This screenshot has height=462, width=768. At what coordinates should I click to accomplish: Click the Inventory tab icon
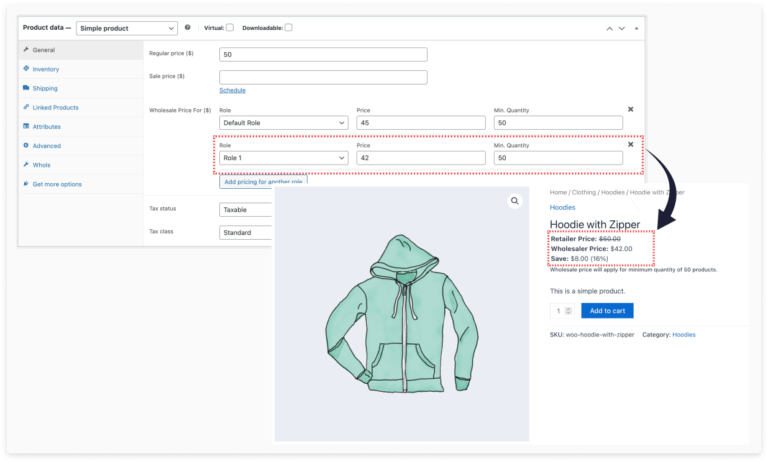(26, 69)
